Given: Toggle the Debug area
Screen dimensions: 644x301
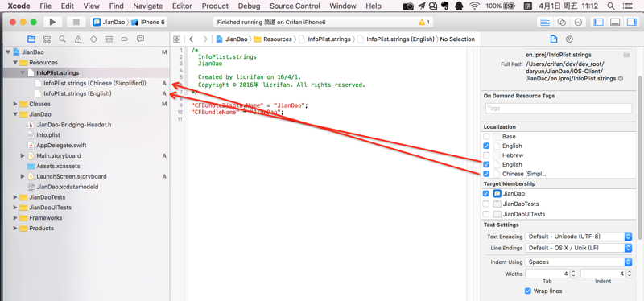Looking at the screenshot, I should coord(615,23).
